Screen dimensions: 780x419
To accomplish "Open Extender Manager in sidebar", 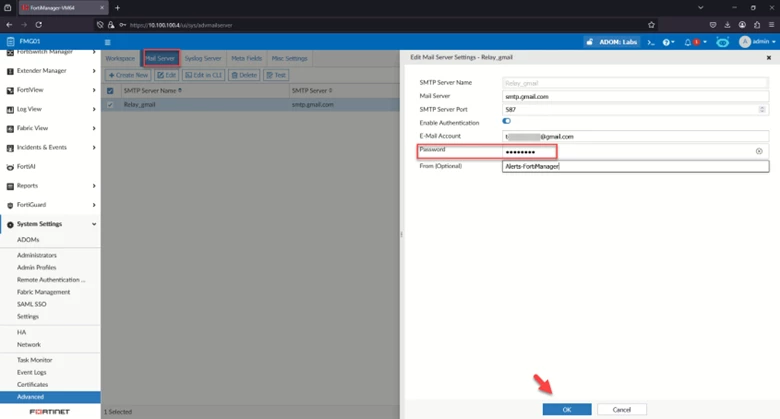I will (41, 71).
